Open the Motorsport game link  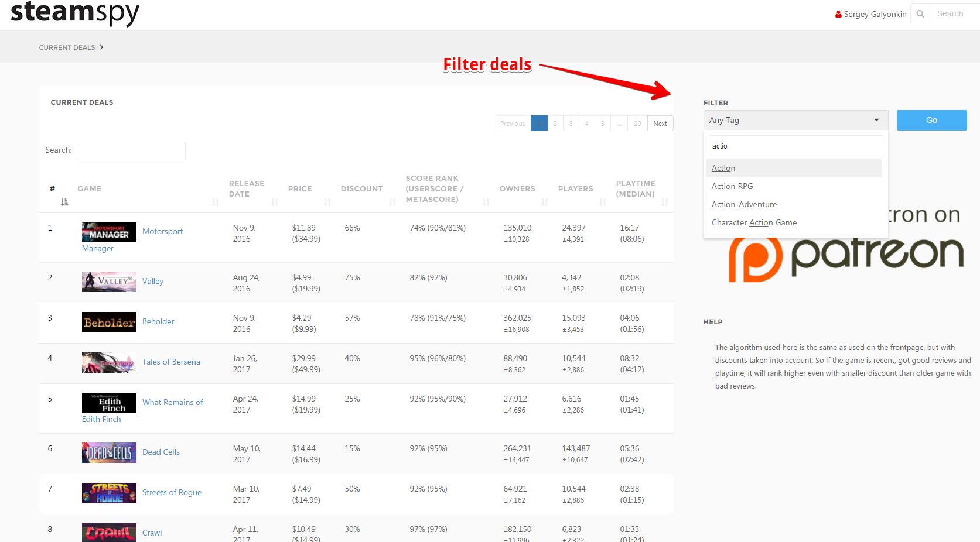tap(162, 232)
